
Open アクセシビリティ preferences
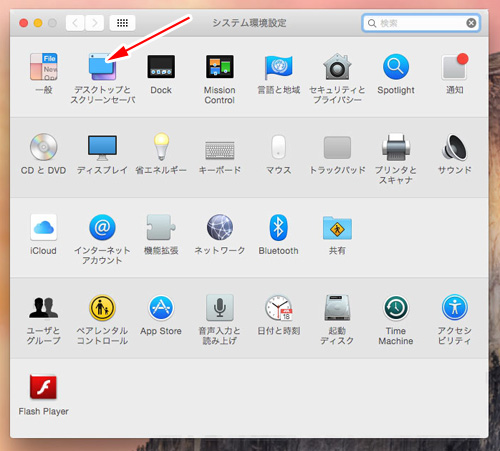pyautogui.click(x=454, y=308)
